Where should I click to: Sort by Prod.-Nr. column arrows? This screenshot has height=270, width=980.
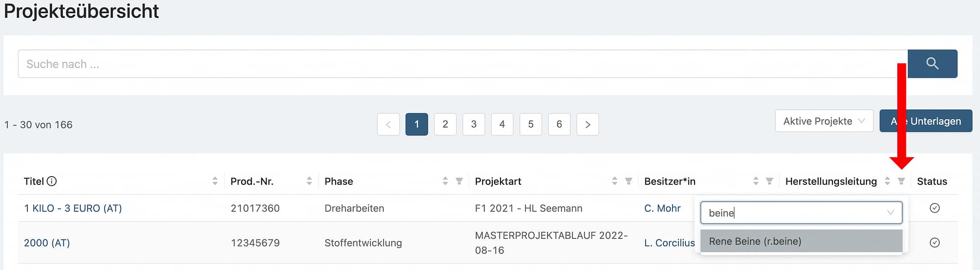coord(309,181)
